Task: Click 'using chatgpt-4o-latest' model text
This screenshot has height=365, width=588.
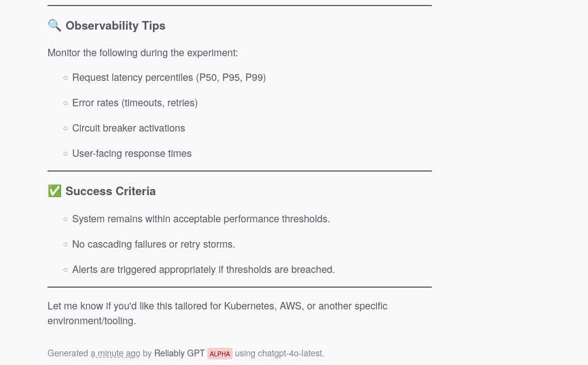Action: [280, 353]
